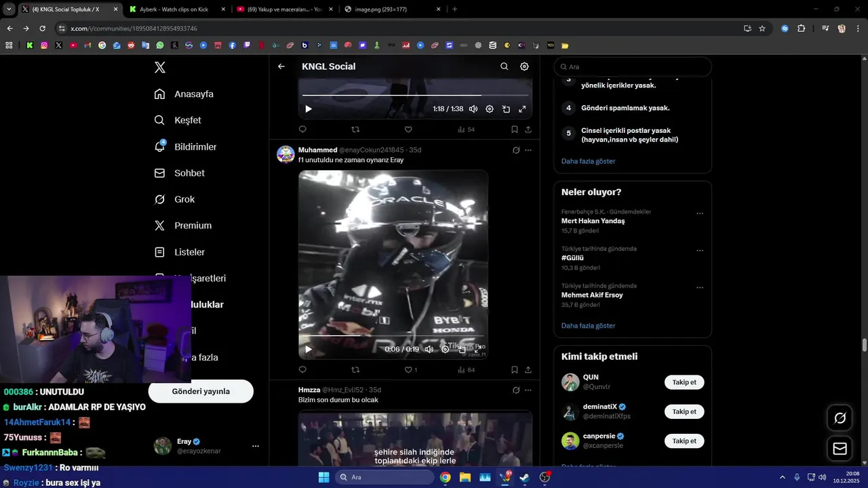The height and width of the screenshot is (488, 868).
Task: Reply to the top video post
Action: (302, 129)
